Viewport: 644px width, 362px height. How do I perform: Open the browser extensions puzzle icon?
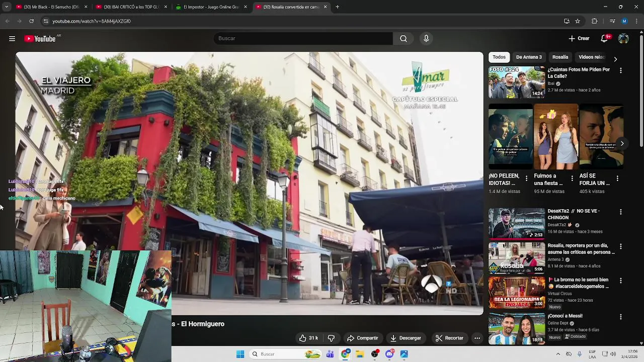pos(595,21)
